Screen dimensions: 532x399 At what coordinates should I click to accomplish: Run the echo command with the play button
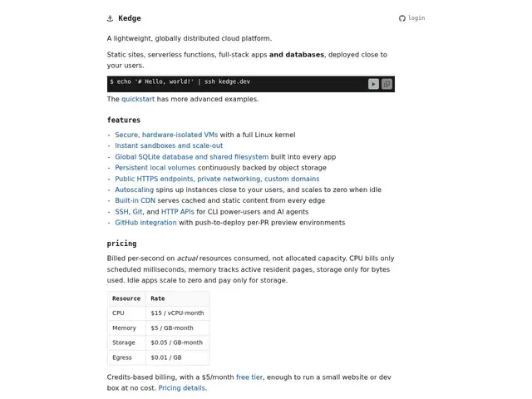373,84
